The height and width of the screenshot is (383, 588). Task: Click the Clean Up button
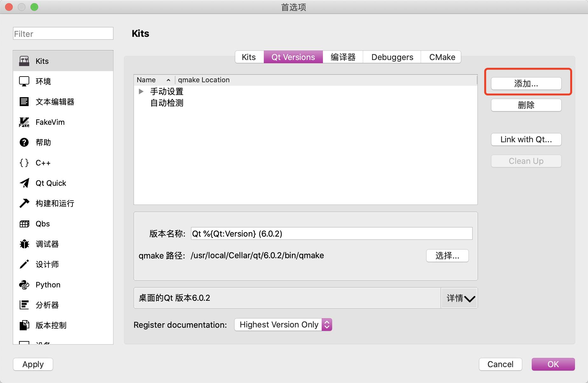[x=526, y=161]
